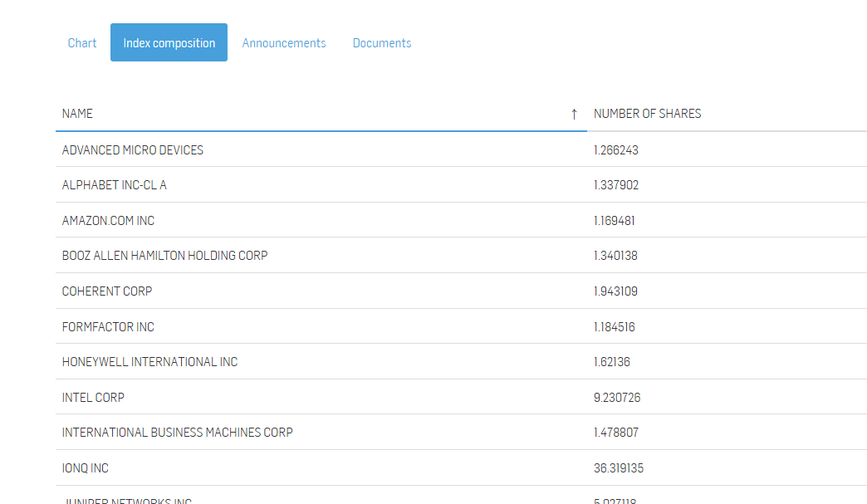Click share value 1.340138
The height and width of the screenshot is (504, 867).
615,256
